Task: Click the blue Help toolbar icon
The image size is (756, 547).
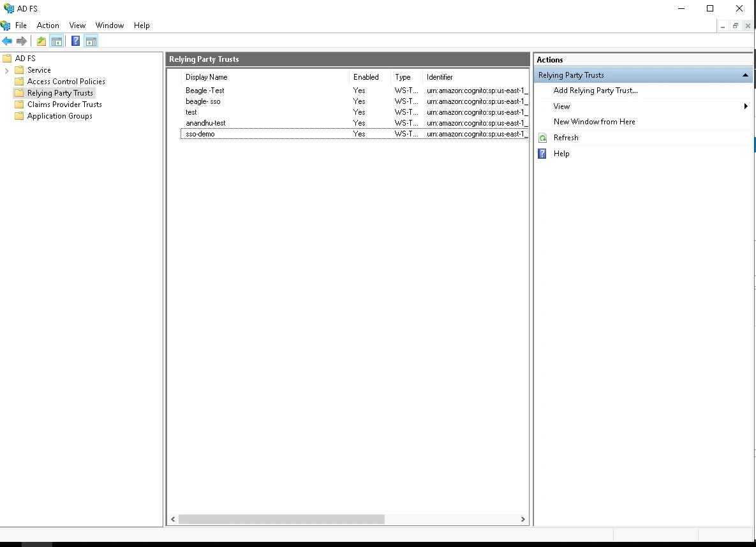Action: pos(76,41)
